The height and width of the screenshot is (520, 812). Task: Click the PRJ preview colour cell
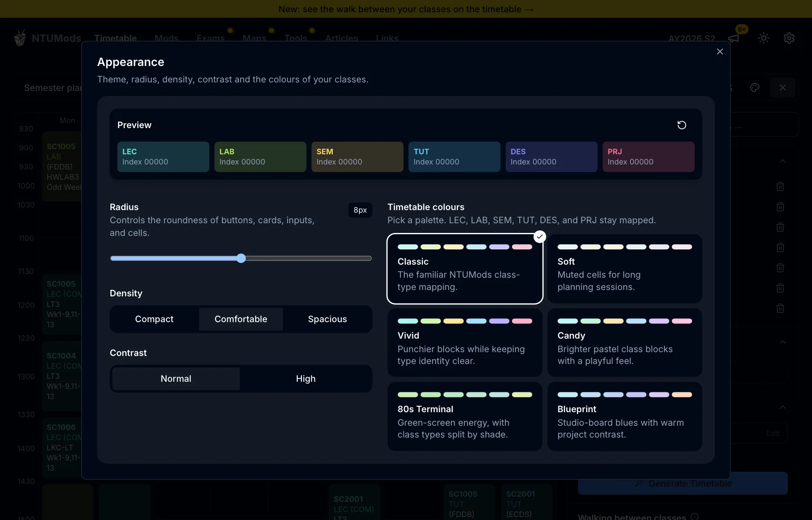648,157
